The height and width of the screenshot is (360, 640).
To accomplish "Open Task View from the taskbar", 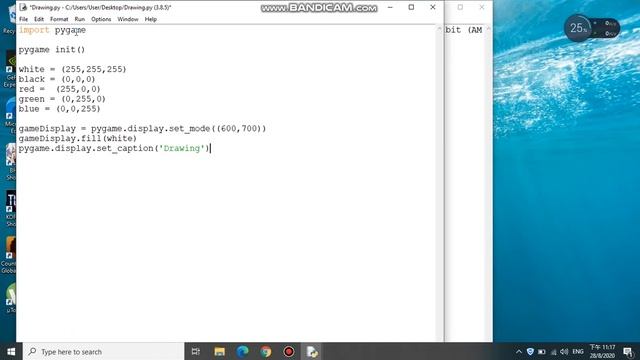I will tap(196, 351).
